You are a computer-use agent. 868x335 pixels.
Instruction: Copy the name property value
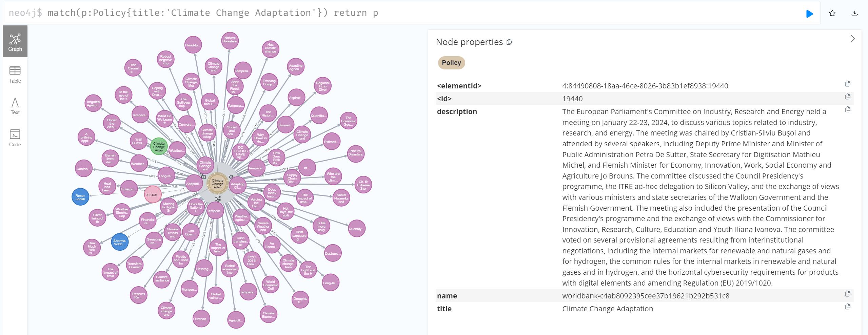pyautogui.click(x=848, y=294)
